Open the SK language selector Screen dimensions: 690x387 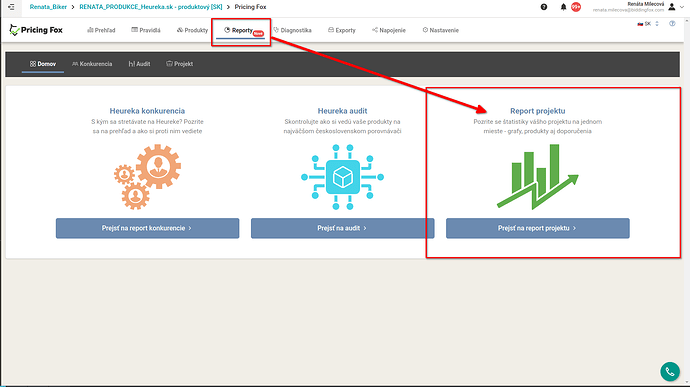[x=648, y=24]
